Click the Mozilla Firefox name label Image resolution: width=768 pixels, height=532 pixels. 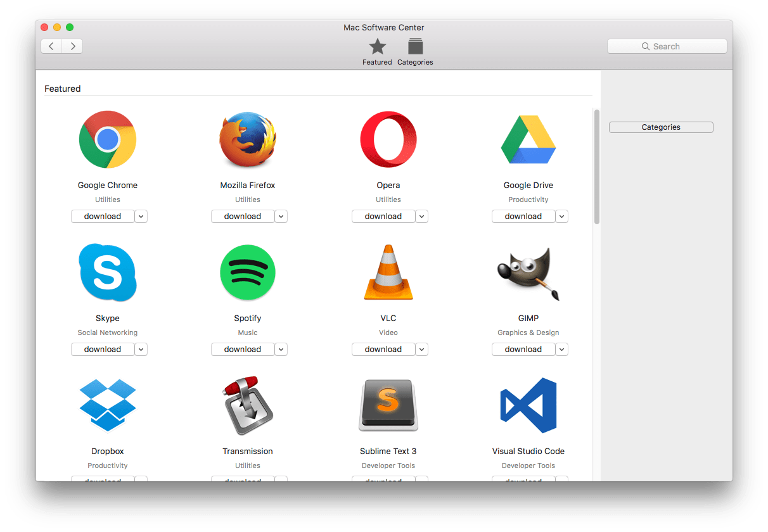248,186
